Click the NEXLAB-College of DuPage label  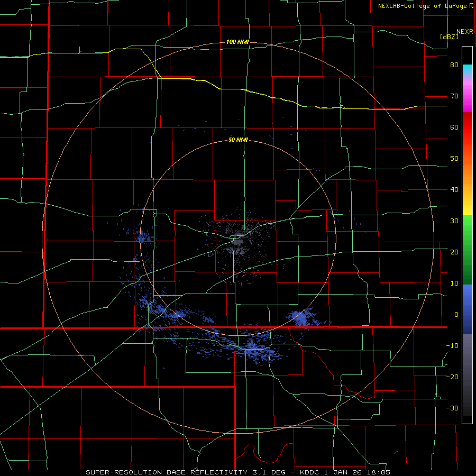tap(423, 6)
